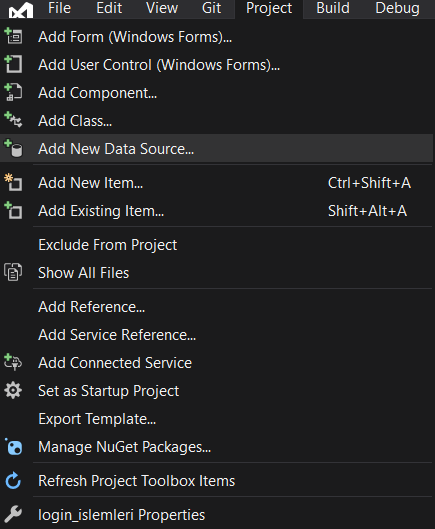435x529 pixels.
Task: Click the Add Class icon
Action: point(13,120)
